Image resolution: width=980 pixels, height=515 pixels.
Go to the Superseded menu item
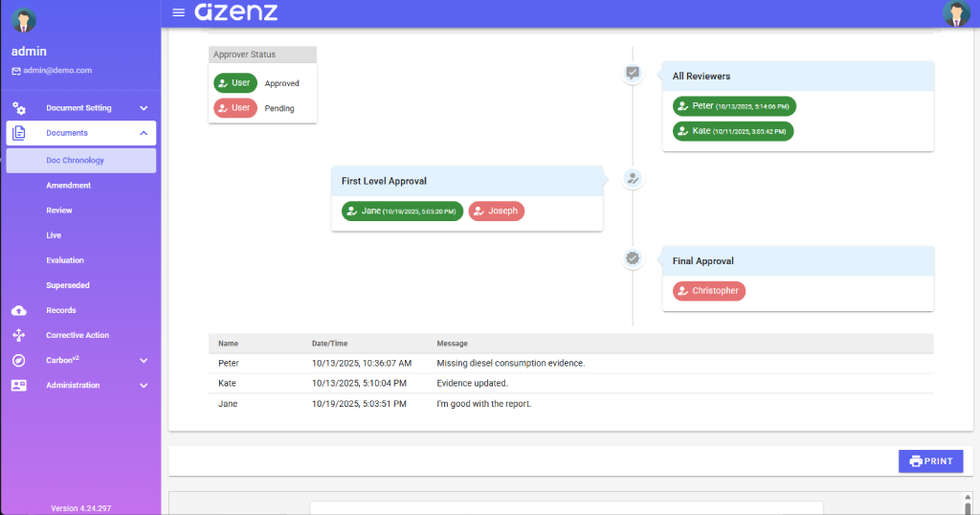pyautogui.click(x=69, y=285)
